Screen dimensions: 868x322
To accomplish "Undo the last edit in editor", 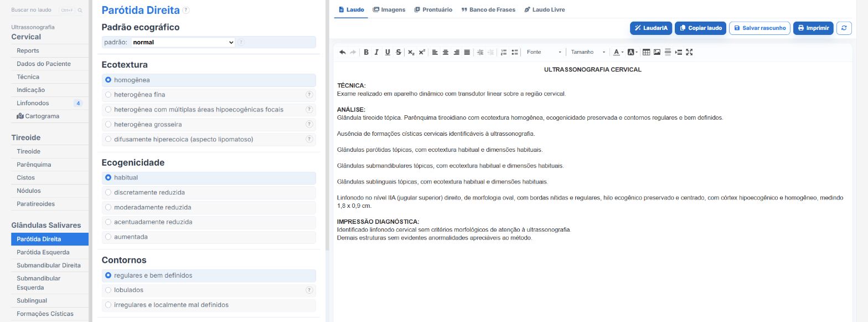I will [x=342, y=52].
